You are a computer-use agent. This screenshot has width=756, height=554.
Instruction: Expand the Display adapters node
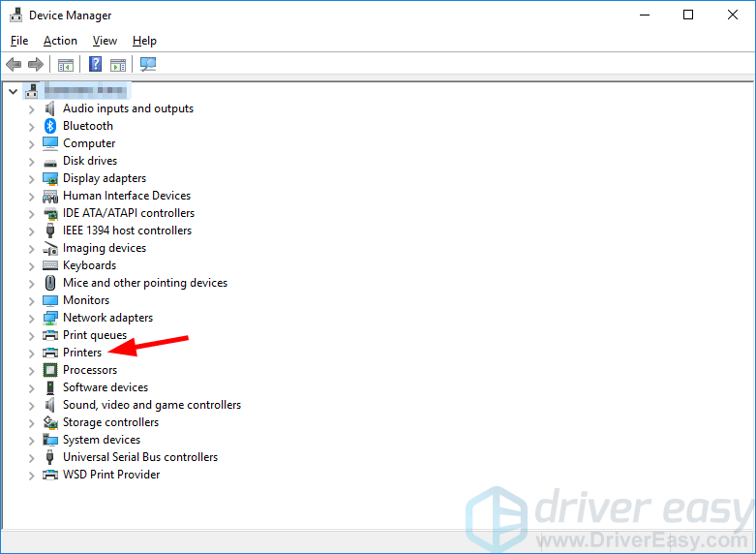[31, 178]
